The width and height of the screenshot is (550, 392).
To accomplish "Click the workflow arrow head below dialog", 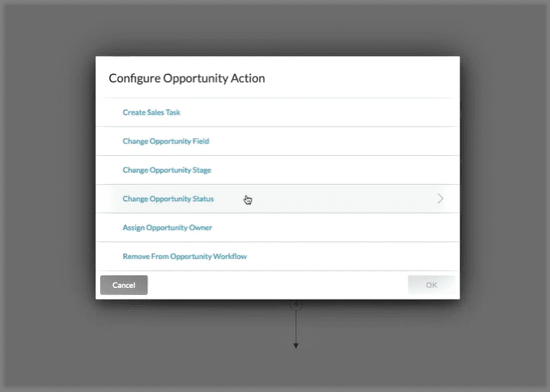I will pos(296,345).
